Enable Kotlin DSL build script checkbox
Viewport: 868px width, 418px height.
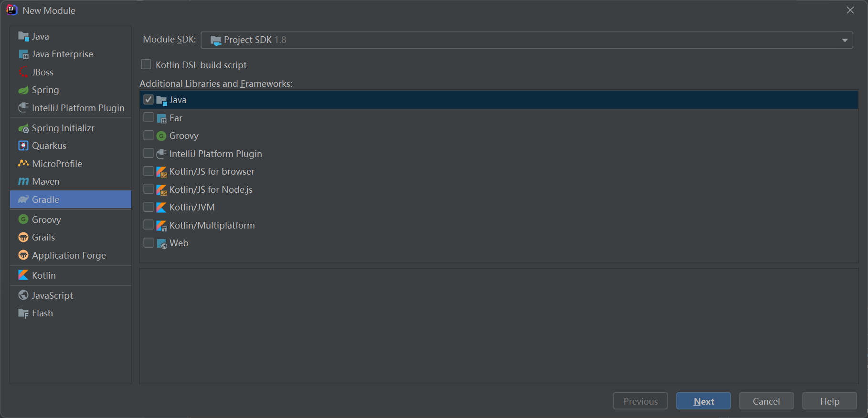(146, 64)
